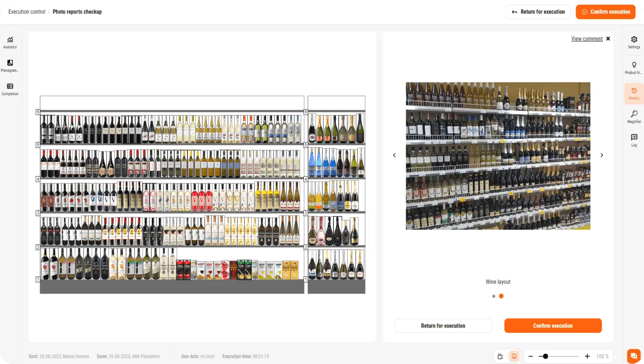Open the Completion table view
The height and width of the screenshot is (364, 644).
10,89
